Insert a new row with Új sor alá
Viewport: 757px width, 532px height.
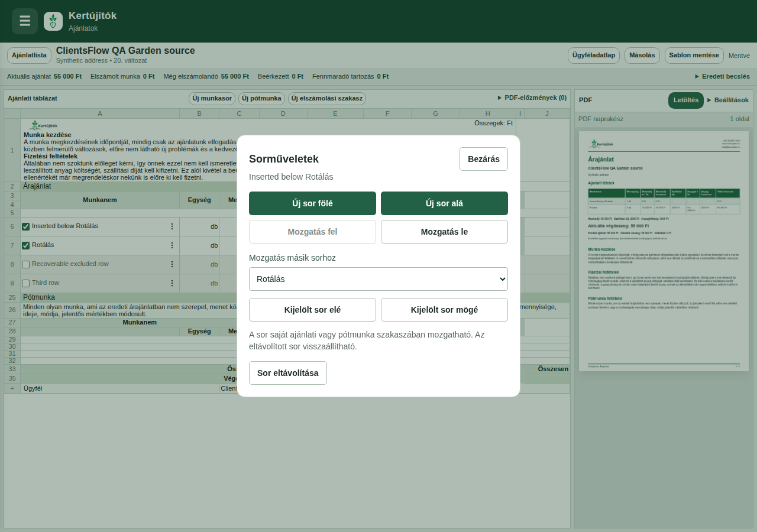(x=444, y=203)
